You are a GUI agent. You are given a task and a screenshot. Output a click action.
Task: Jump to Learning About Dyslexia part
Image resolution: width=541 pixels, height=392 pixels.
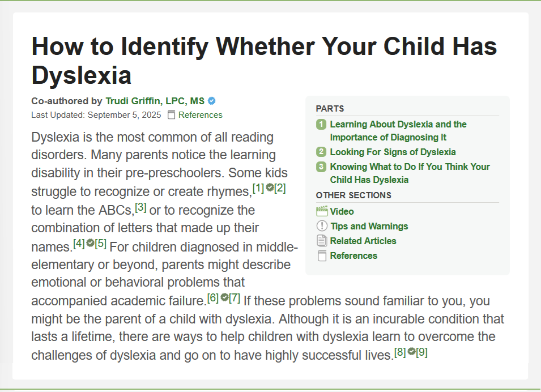pos(398,125)
